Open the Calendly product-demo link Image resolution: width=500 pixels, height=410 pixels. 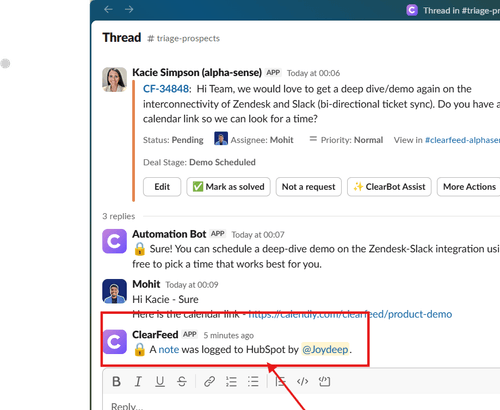[350, 314]
